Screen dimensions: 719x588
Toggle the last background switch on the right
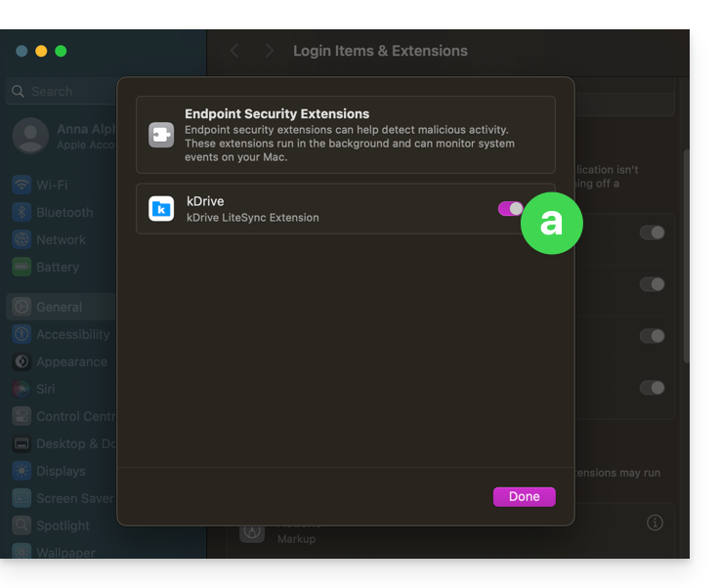pyautogui.click(x=652, y=388)
